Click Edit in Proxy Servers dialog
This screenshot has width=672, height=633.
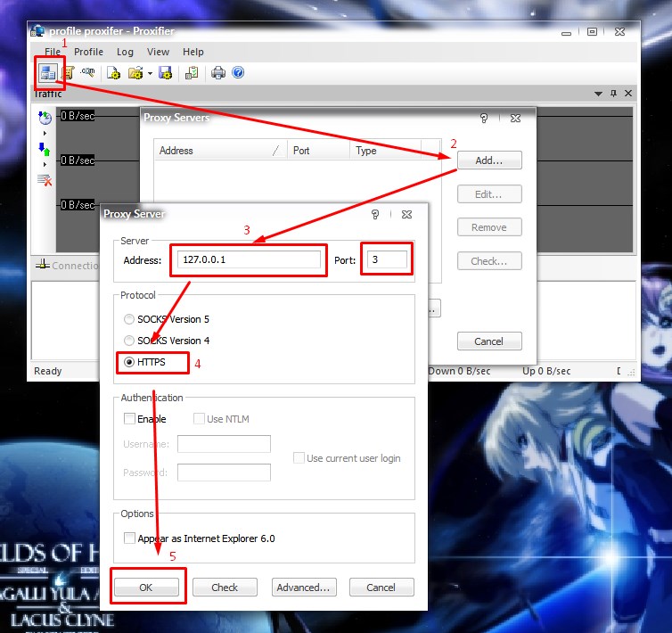[x=489, y=194]
